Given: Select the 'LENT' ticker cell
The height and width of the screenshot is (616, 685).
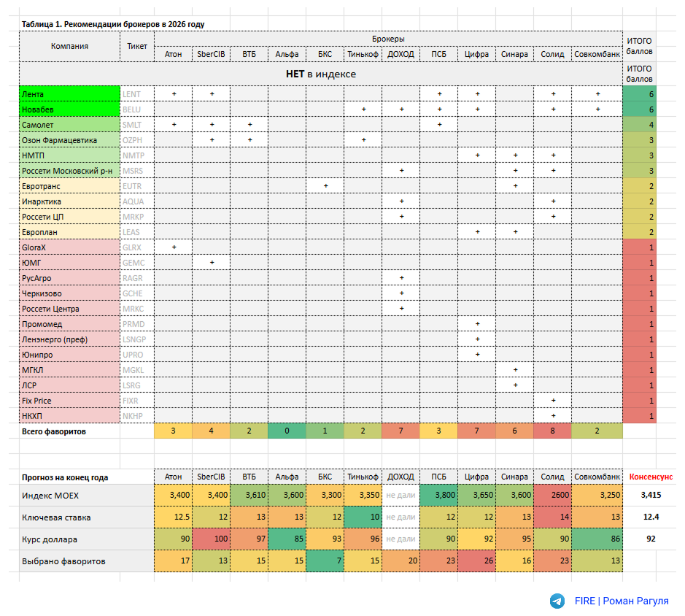Looking at the screenshot, I should [137, 94].
